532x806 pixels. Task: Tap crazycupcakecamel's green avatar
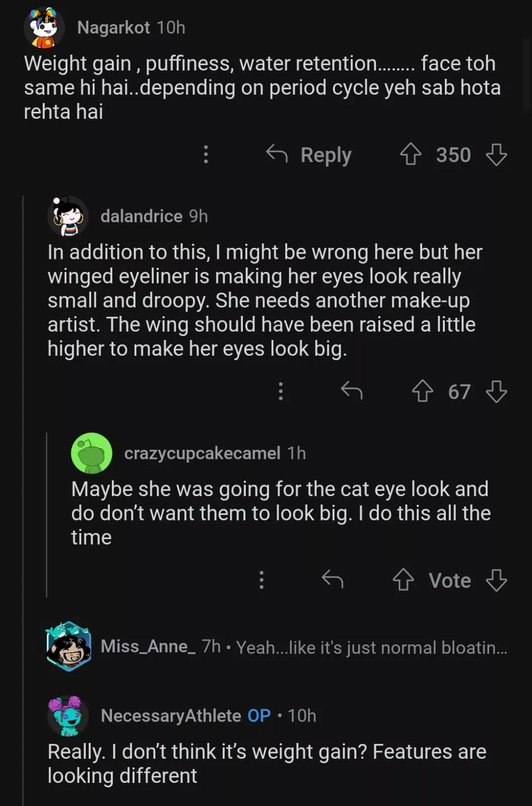92,453
